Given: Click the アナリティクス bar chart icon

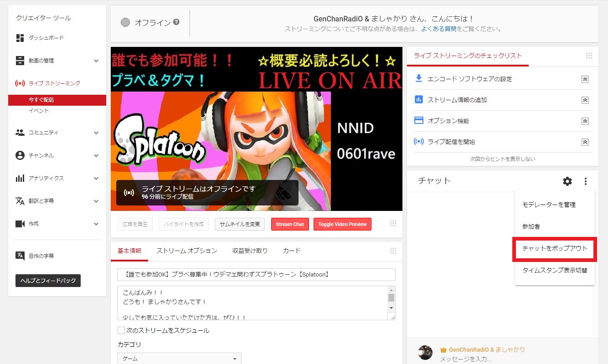Looking at the screenshot, I should [x=20, y=178].
